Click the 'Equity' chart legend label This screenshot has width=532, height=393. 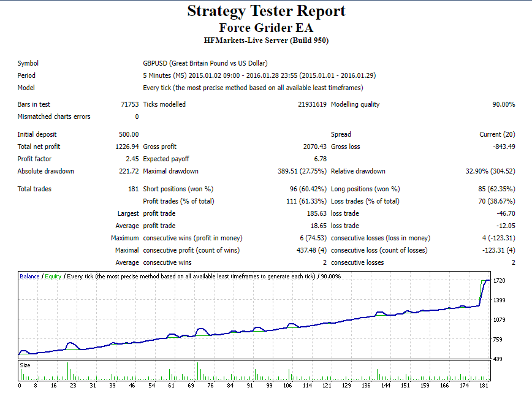click(x=53, y=277)
